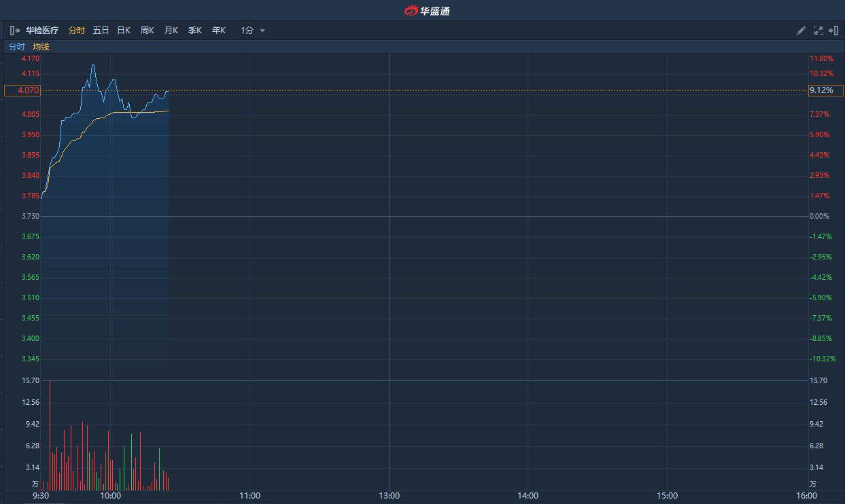Viewport: 845px width, 504px height.
Task: Open the 月K monthly chart tab
Action: point(171,30)
